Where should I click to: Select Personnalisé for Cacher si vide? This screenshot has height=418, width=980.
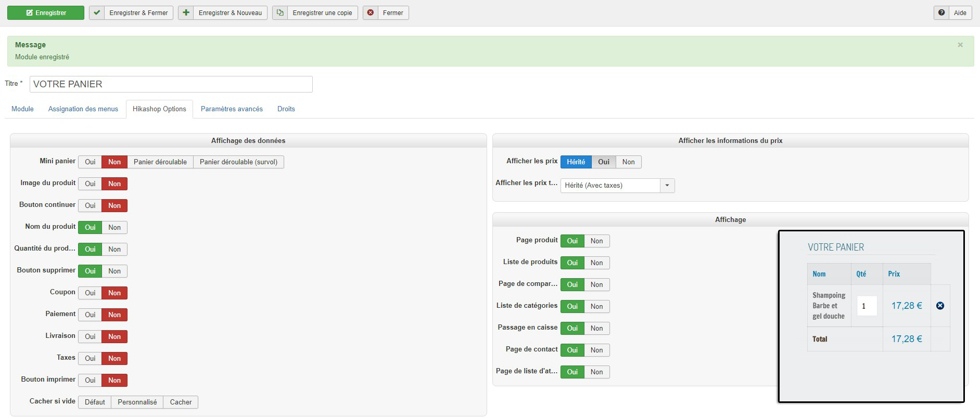[x=137, y=402]
